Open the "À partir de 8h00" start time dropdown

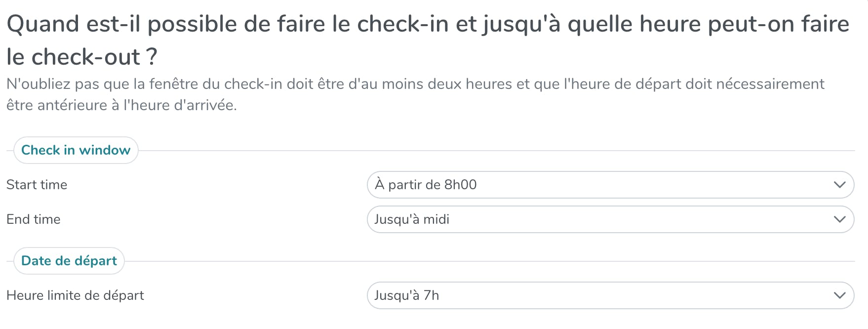pyautogui.click(x=610, y=185)
